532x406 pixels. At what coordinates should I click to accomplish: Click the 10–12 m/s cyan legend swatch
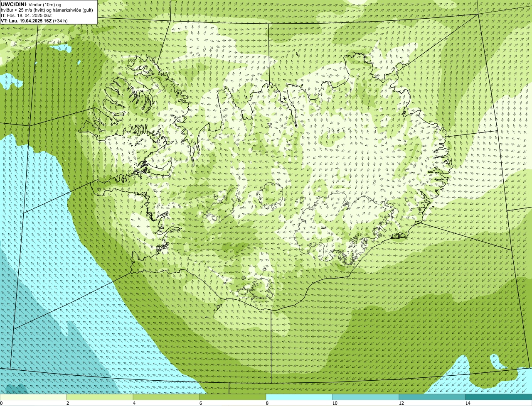366,397
